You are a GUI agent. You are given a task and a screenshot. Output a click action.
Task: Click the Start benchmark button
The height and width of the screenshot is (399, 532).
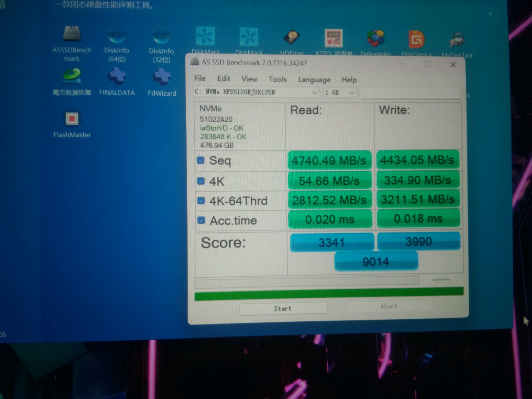coord(283,308)
